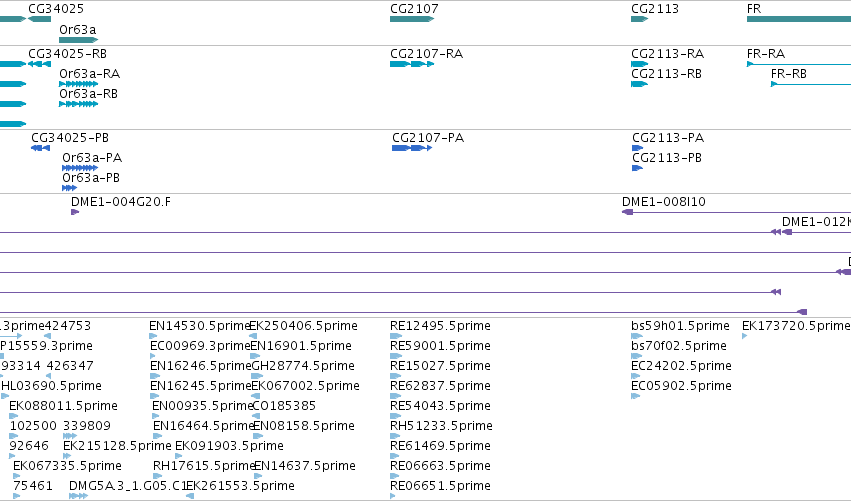Click EST EK173720.5prime
The height and width of the screenshot is (501, 851).
click(796, 326)
